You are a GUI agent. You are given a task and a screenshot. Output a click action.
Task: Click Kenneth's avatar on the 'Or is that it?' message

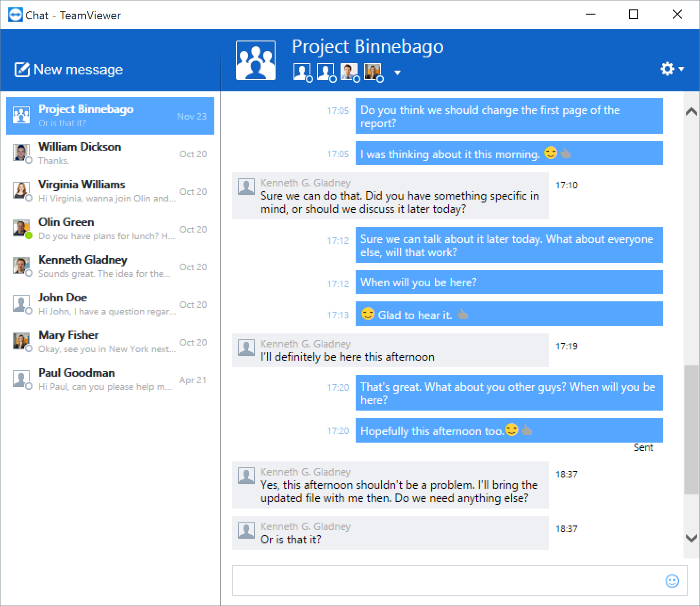246,530
